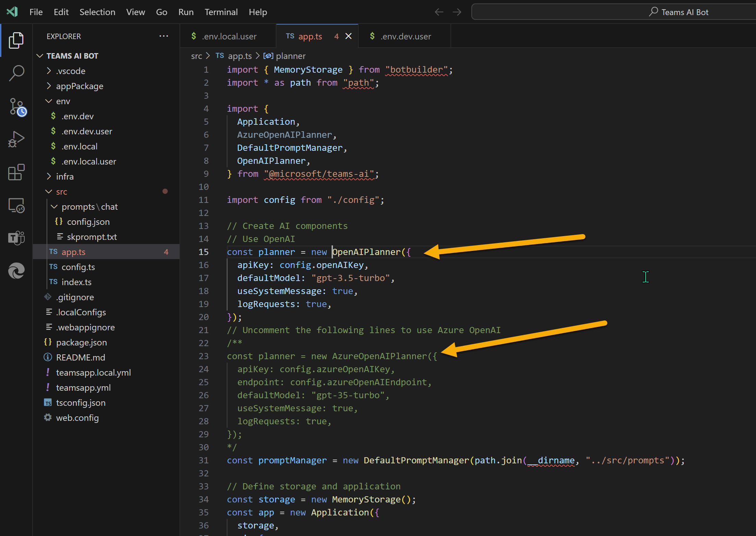The image size is (756, 536).
Task: Switch to the .env.dev.user tab
Action: [406, 36]
